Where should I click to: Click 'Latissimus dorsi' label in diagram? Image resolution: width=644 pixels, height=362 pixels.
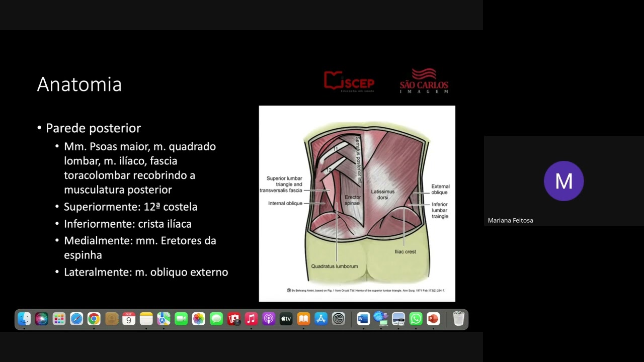coord(383,195)
